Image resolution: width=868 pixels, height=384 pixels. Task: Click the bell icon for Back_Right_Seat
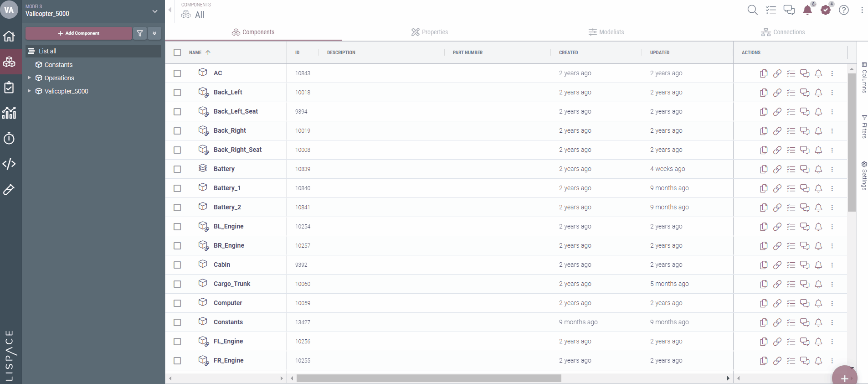coord(818,150)
